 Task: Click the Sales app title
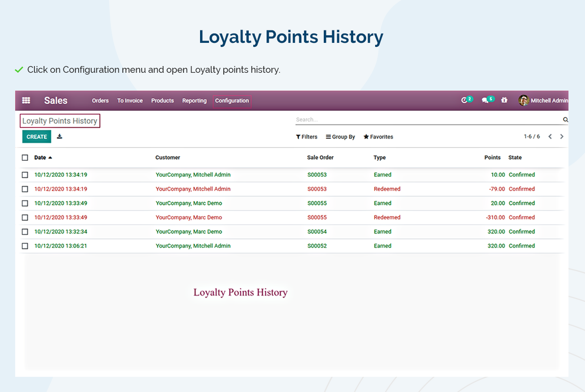click(x=56, y=100)
